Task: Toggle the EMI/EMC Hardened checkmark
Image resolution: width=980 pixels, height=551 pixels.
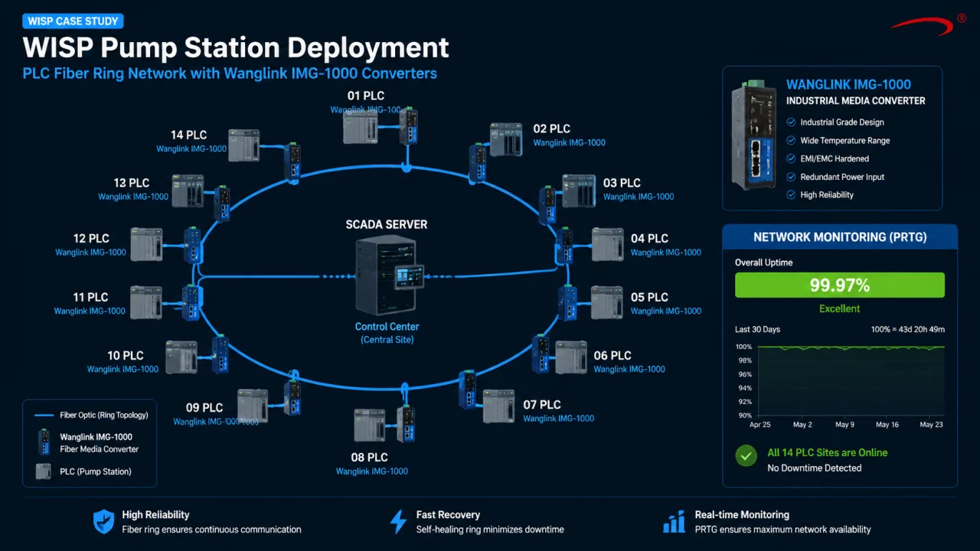Action: tap(791, 158)
